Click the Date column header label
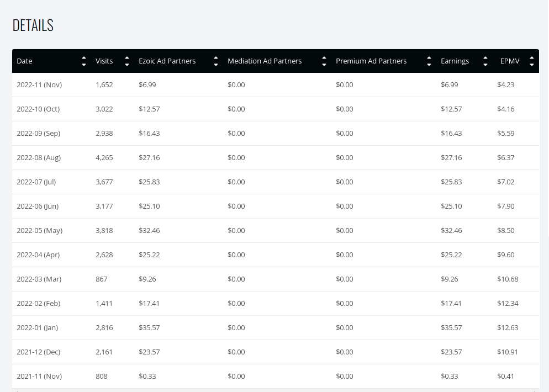 24,61
